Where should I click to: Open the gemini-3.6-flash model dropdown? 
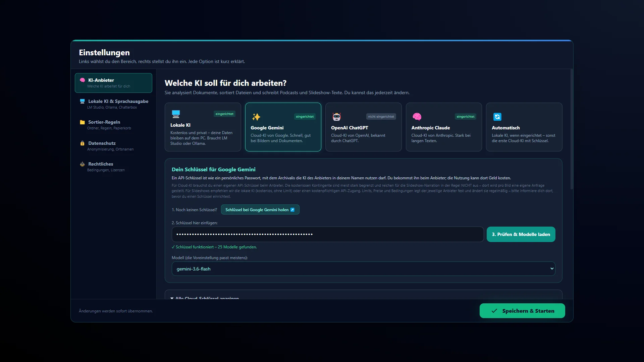pyautogui.click(x=364, y=269)
